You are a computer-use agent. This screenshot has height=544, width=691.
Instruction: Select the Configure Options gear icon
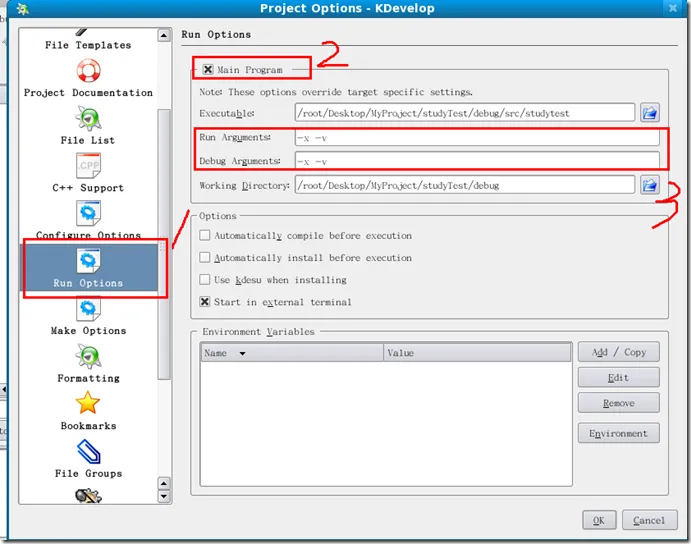click(89, 213)
